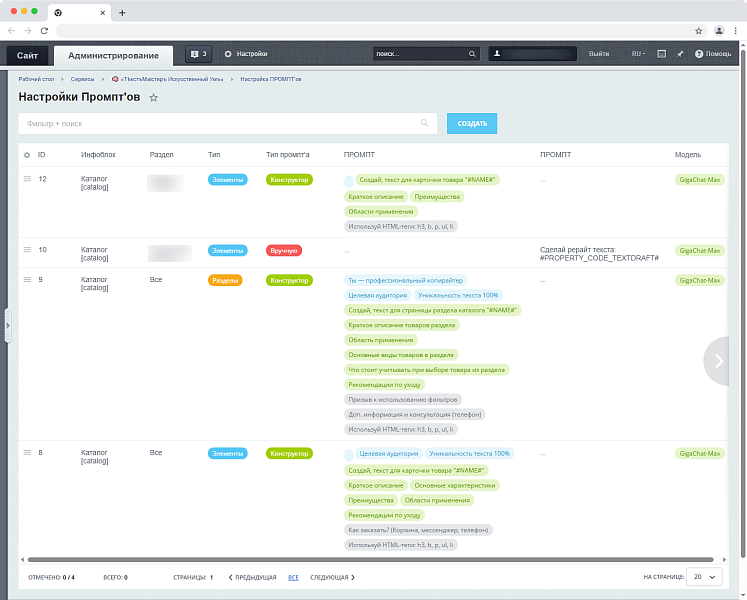
Task: Click the right arrow to scroll table sideways
Action: (720, 360)
